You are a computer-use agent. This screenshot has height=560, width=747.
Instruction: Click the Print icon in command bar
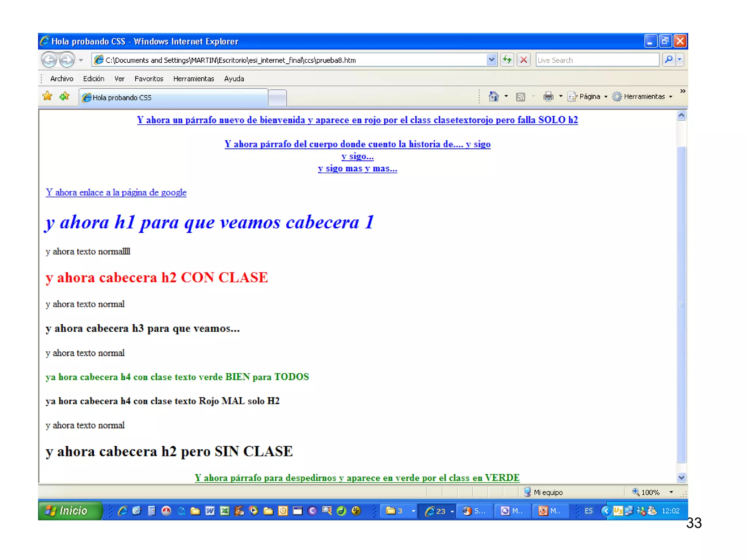coord(548,97)
